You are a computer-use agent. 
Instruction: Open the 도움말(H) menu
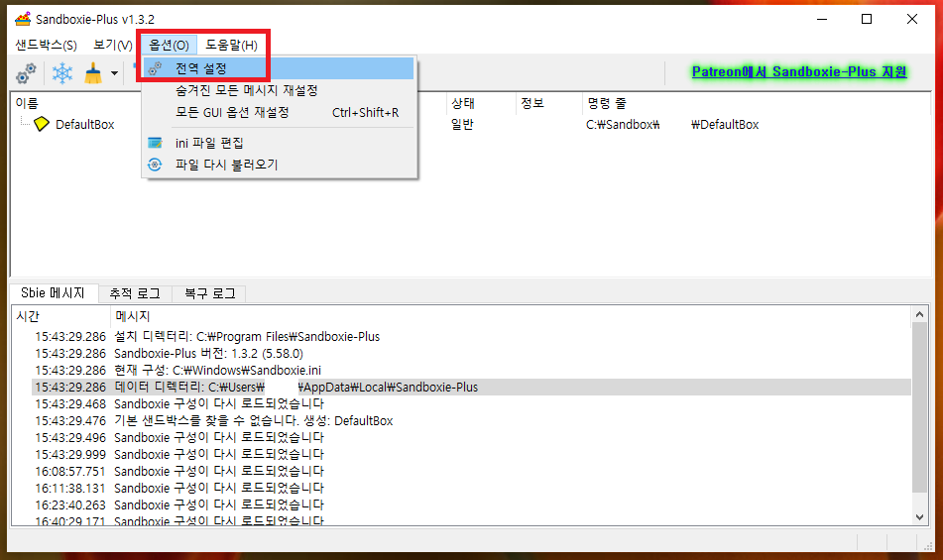232,45
